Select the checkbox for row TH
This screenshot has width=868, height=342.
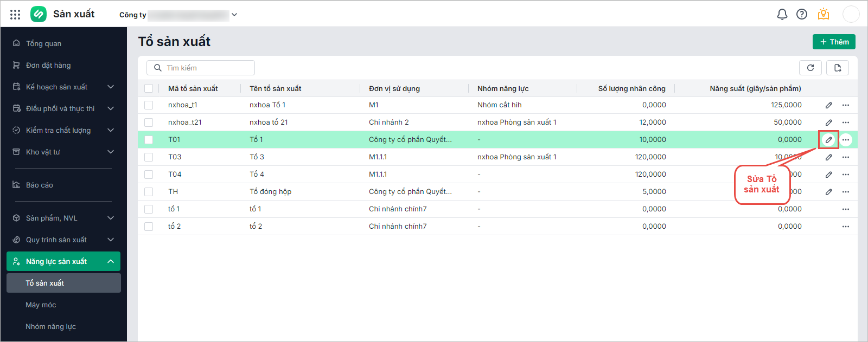coord(149,192)
